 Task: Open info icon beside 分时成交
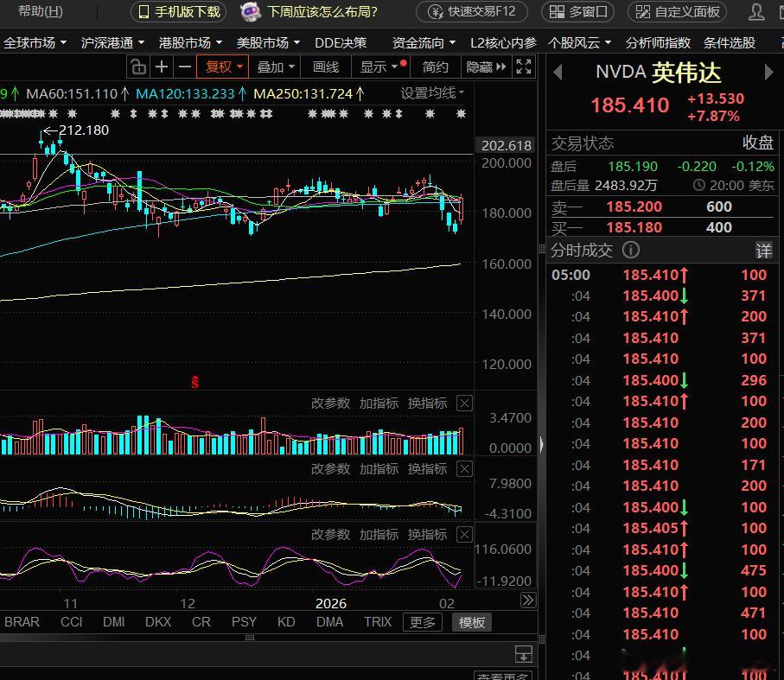[x=631, y=250]
